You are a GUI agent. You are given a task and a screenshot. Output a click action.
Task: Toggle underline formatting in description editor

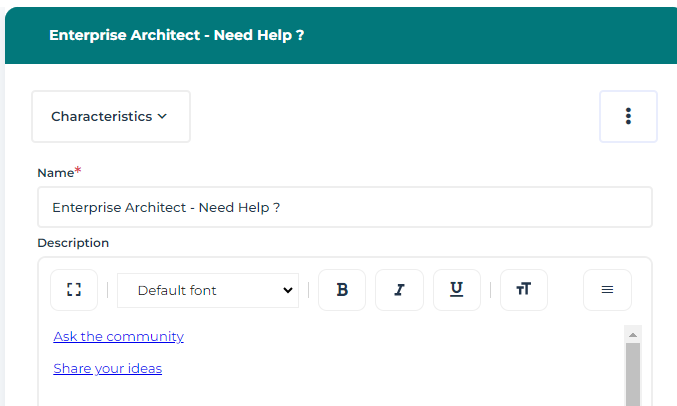click(457, 290)
